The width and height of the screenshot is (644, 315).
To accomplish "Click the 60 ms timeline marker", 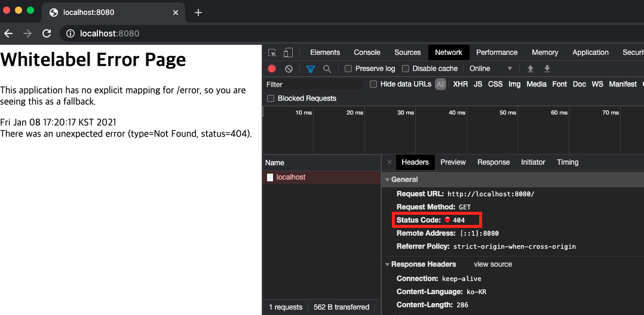I will (559, 112).
